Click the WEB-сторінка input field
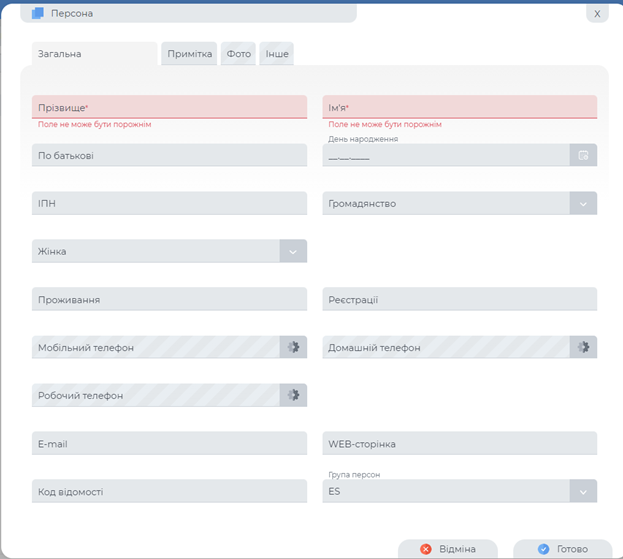The height and width of the screenshot is (559, 623). pos(459,443)
